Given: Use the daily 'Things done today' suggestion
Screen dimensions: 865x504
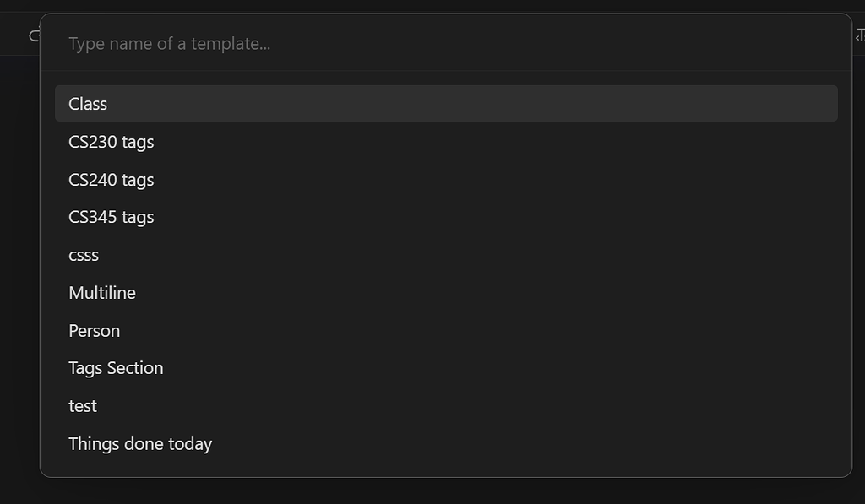Looking at the screenshot, I should (446, 444).
